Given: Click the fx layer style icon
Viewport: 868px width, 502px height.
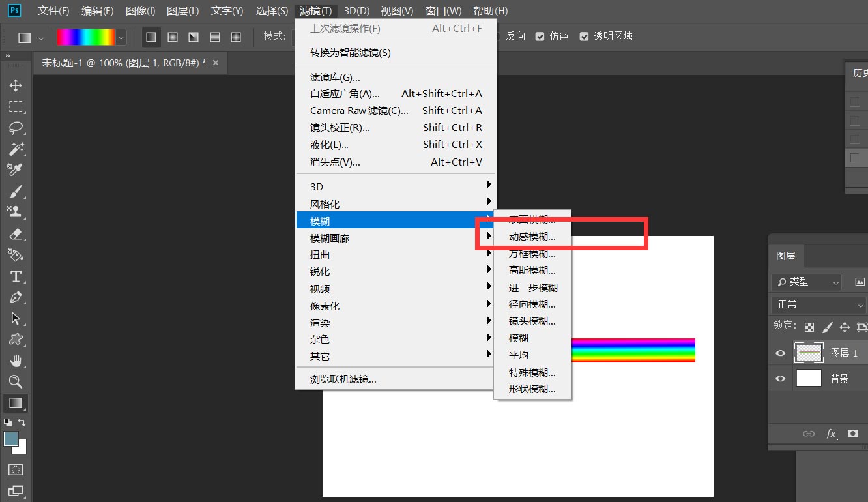Looking at the screenshot, I should pos(832,433).
